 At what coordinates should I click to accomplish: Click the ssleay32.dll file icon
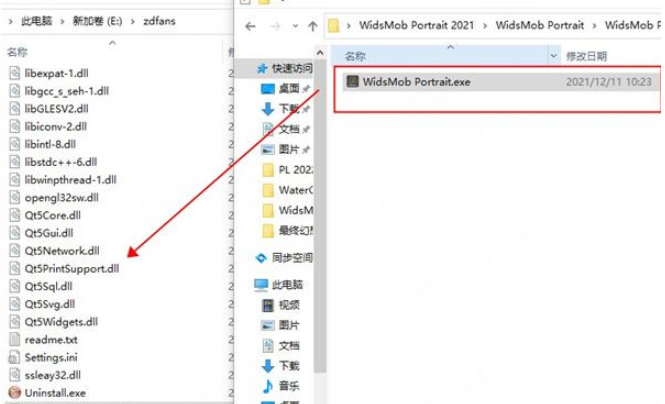tap(14, 375)
